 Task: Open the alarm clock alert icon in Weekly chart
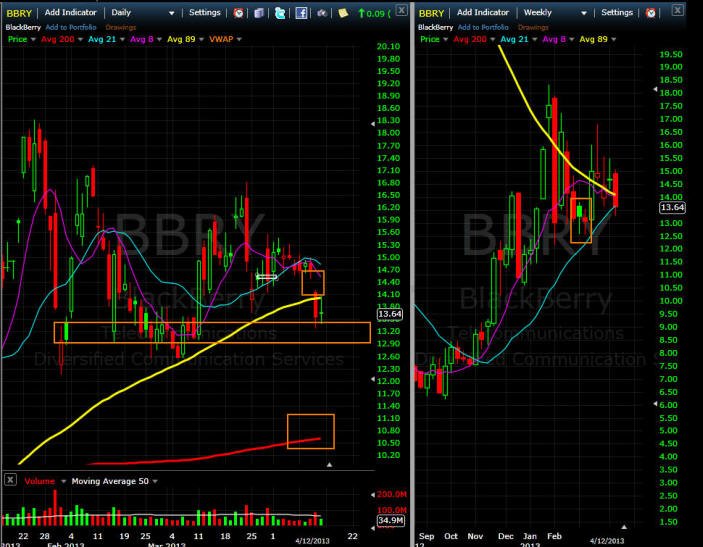[651, 13]
